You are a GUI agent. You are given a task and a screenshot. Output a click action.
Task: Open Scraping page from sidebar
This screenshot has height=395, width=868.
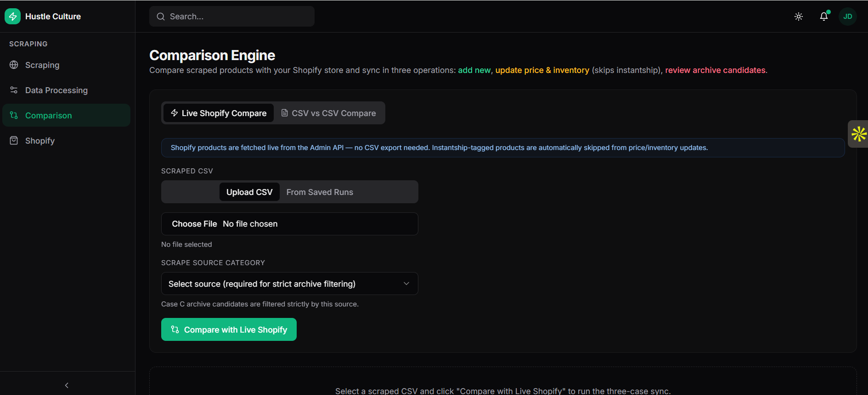pyautogui.click(x=67, y=65)
